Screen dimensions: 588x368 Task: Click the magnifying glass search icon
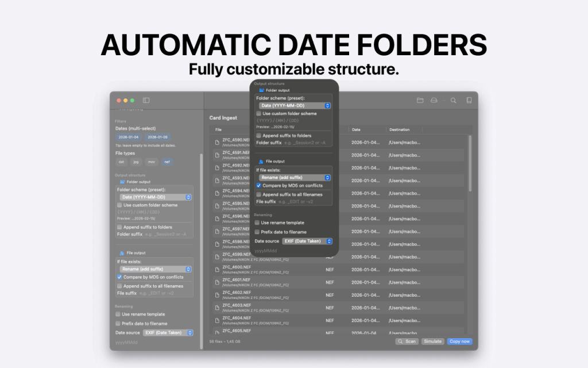pos(453,100)
